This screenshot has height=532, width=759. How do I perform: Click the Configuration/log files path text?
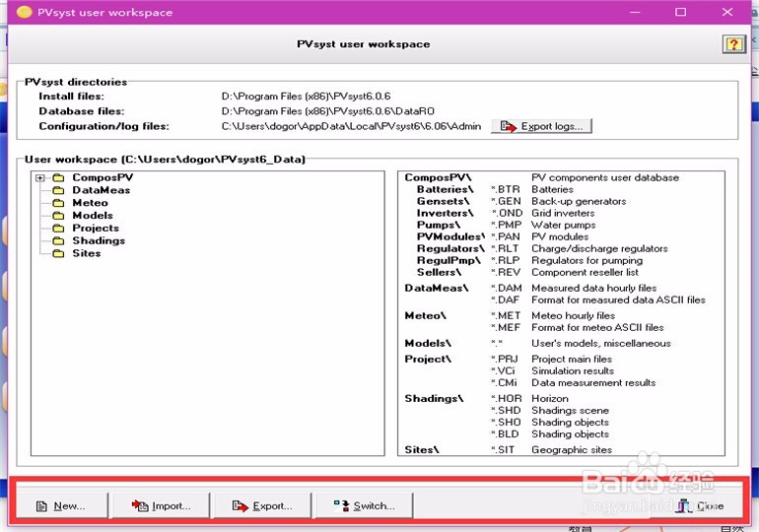tap(352, 126)
